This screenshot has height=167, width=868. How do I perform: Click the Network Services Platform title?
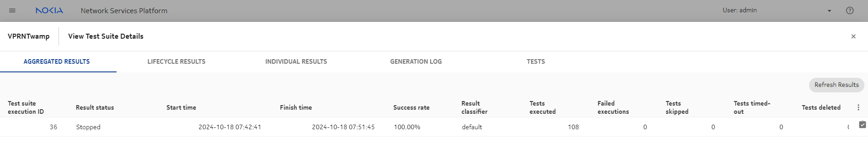(124, 10)
